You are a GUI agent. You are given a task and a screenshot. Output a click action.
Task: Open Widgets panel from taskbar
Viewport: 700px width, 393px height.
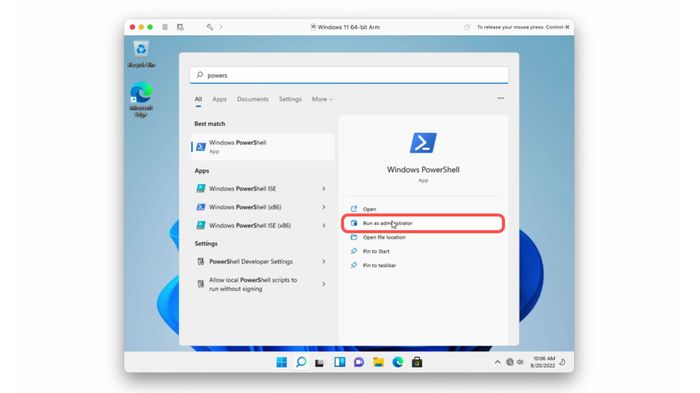340,362
